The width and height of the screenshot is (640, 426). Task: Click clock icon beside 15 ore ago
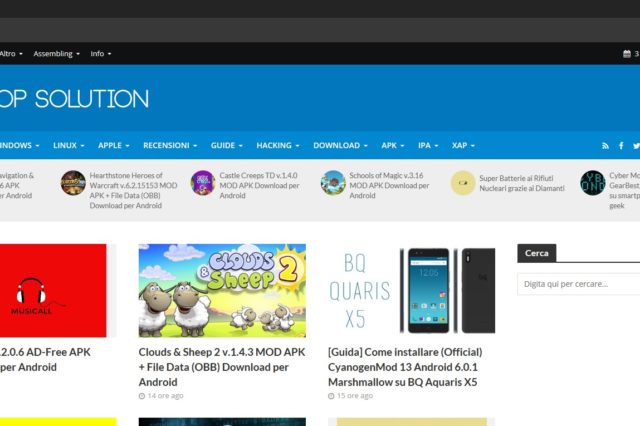[331, 396]
